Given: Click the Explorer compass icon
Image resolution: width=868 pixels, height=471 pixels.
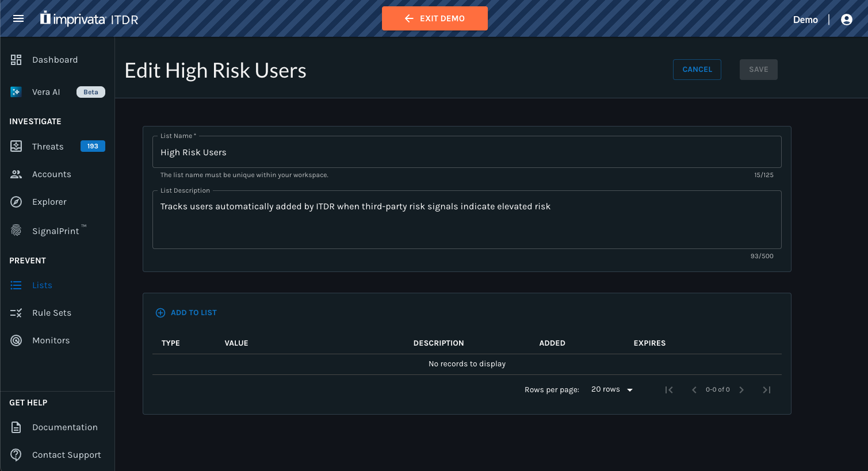Looking at the screenshot, I should 16,202.
